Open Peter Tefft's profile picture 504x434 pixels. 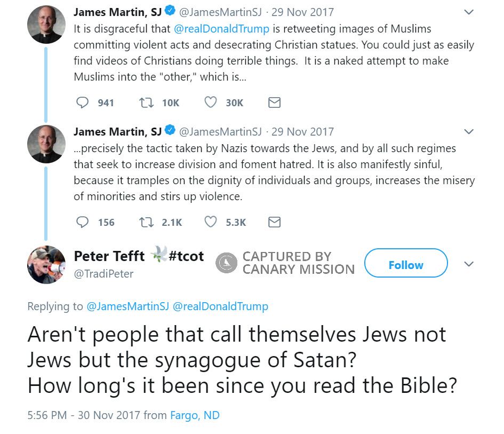46,265
